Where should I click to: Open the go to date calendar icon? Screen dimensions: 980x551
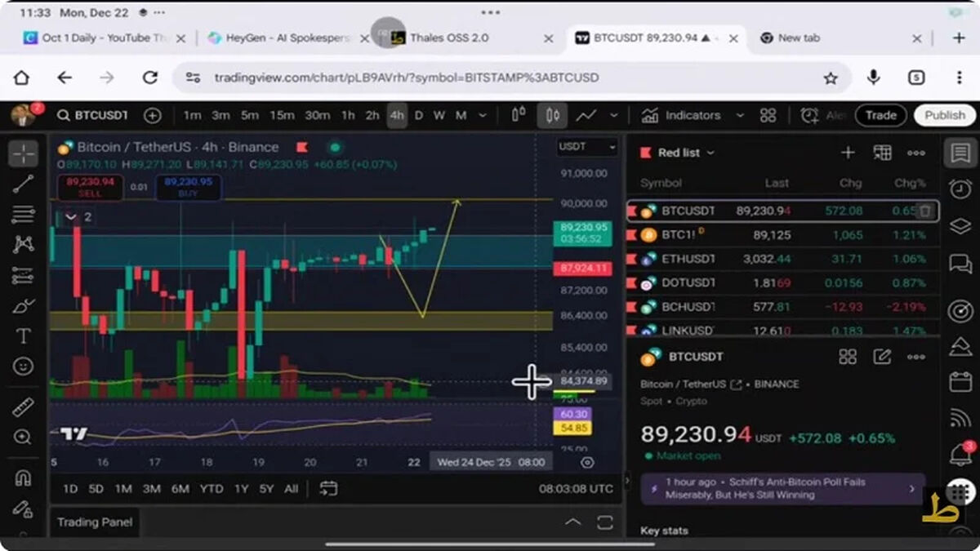[x=328, y=489]
